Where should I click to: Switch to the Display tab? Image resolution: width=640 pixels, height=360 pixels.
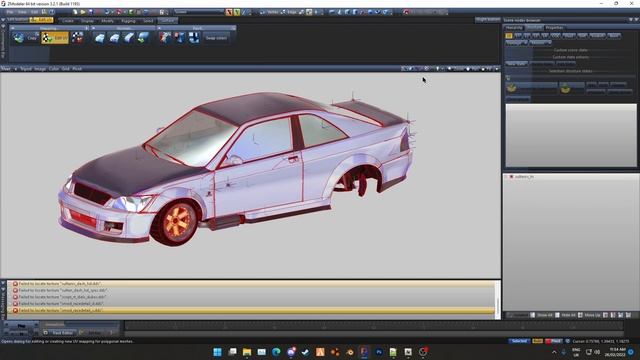(x=87, y=20)
